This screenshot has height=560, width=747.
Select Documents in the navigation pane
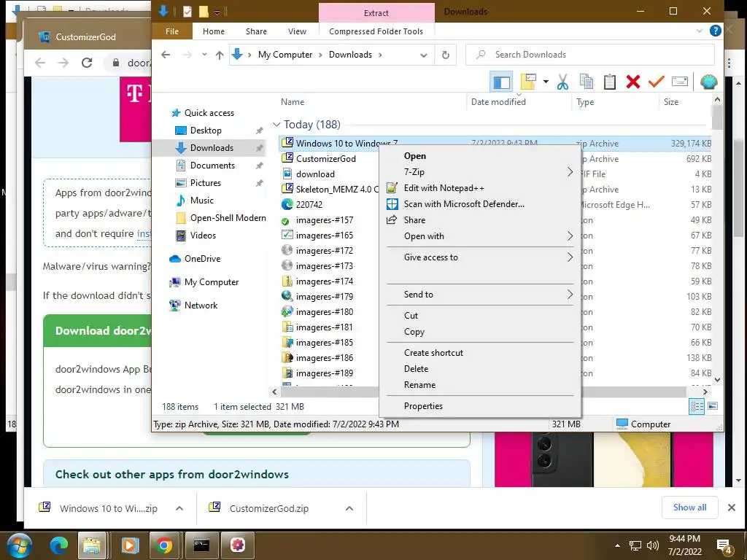click(x=212, y=166)
